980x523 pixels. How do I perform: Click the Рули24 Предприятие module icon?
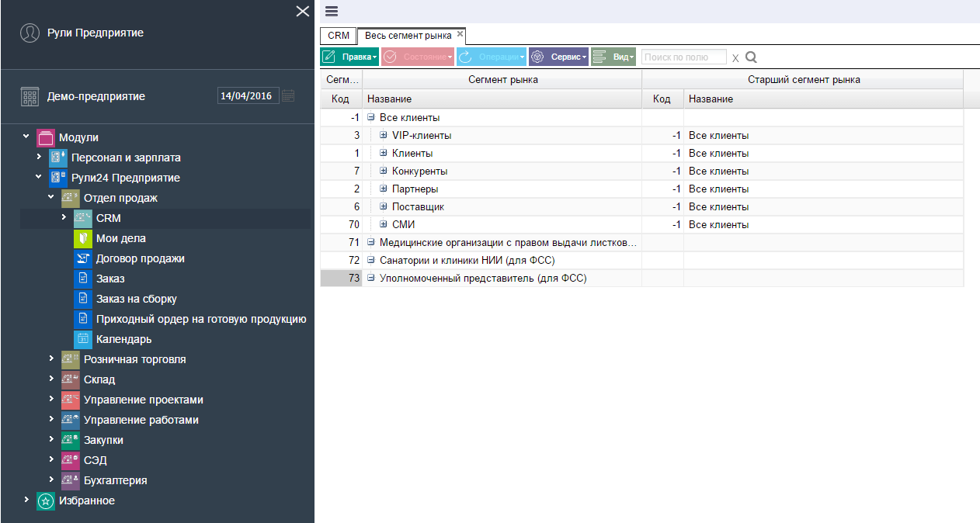(58, 178)
